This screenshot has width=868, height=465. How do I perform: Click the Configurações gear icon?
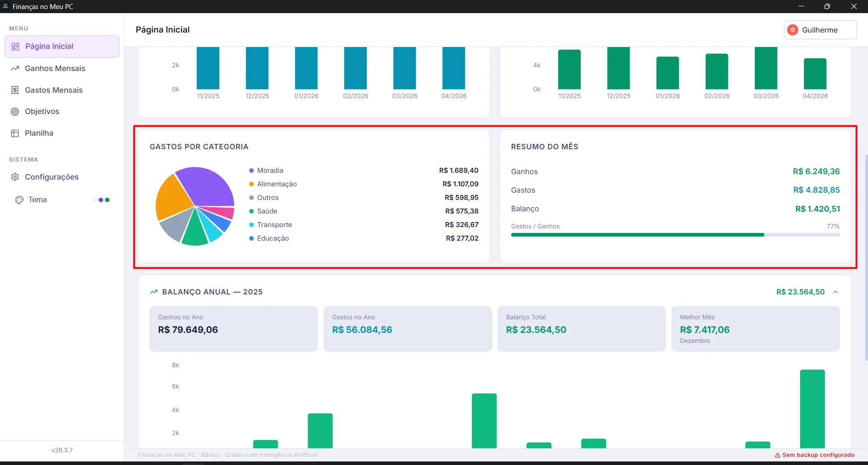point(15,177)
